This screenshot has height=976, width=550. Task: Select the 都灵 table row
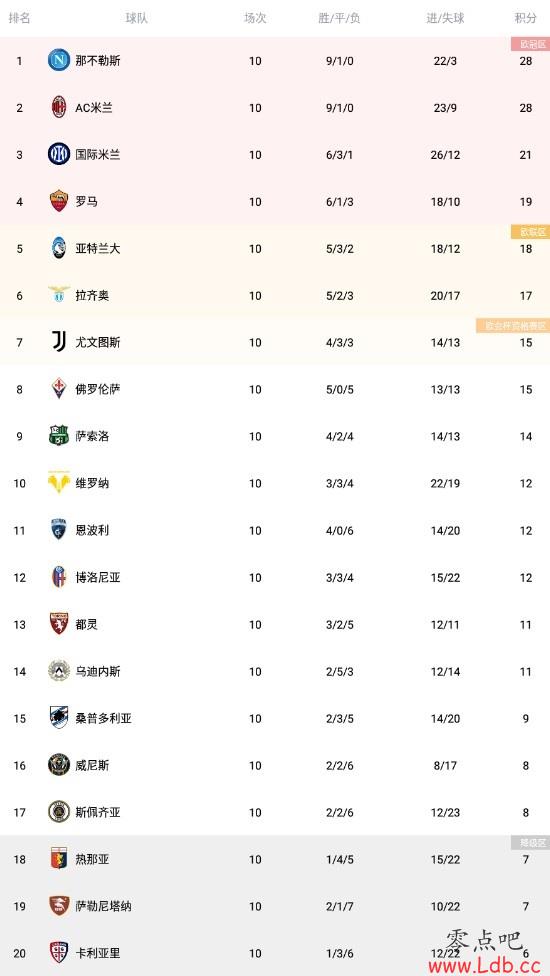pos(275,624)
